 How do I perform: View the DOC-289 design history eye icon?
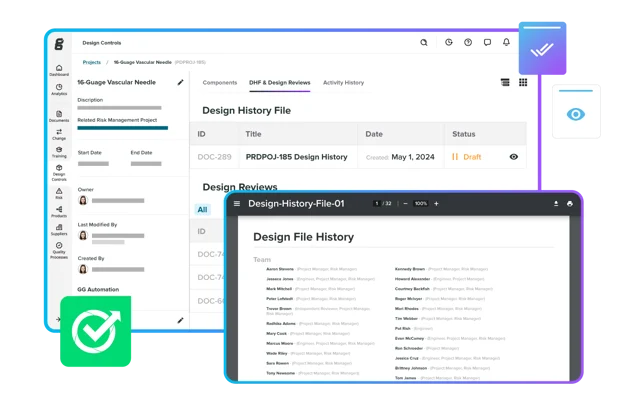[x=513, y=157]
